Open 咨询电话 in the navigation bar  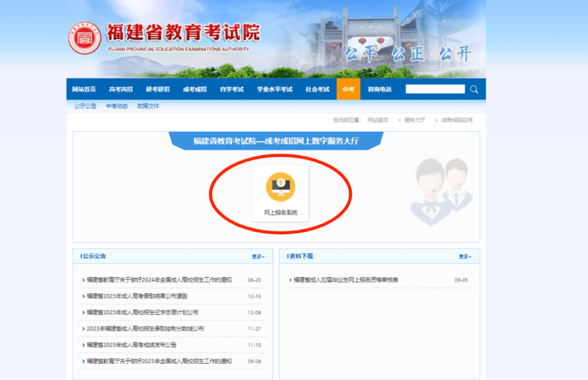click(x=380, y=90)
